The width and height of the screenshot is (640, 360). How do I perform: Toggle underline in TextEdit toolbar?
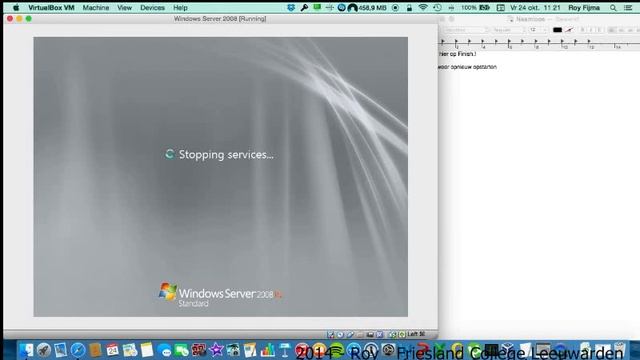[599, 30]
